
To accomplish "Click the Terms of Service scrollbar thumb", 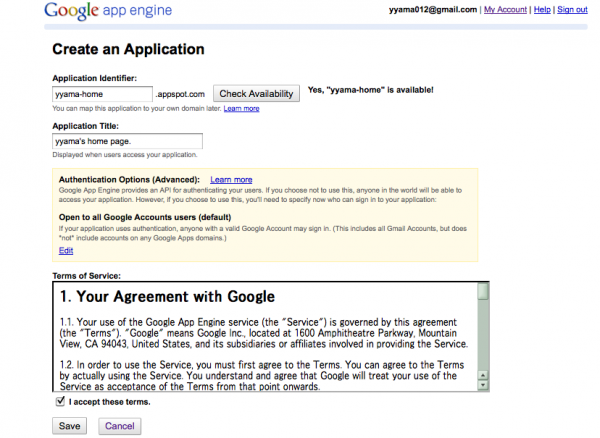I will 483,291.
